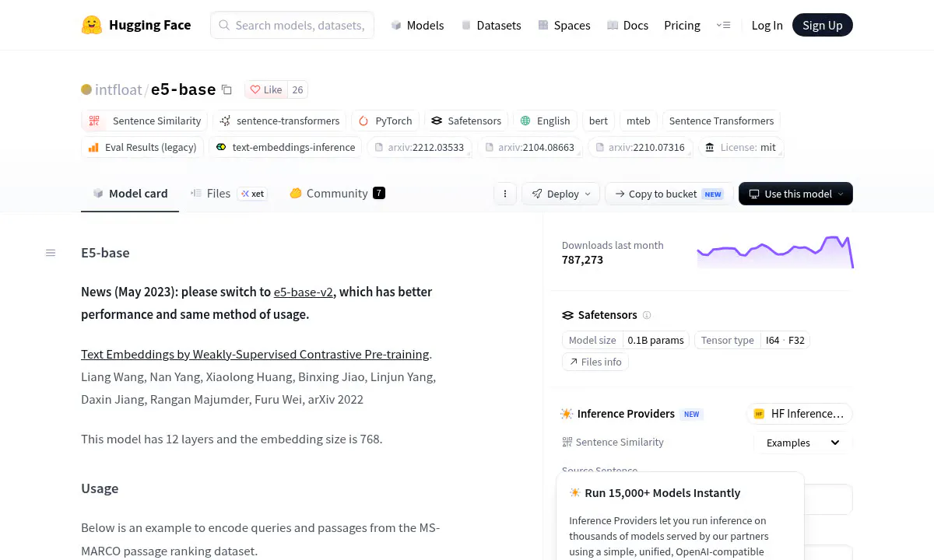Image resolution: width=934 pixels, height=560 pixels.
Task: Open Models from the top navigation
Action: pos(417,25)
